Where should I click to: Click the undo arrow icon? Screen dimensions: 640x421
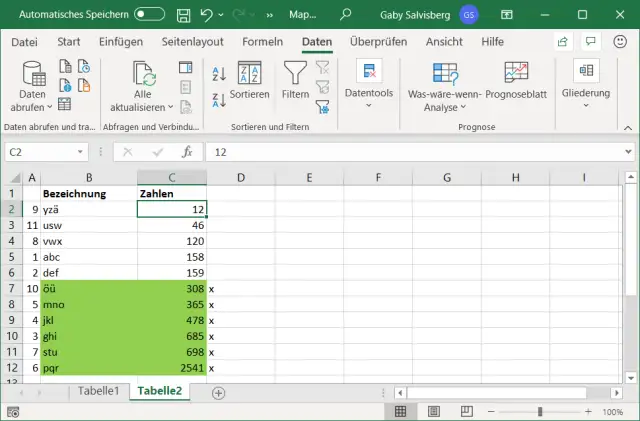tap(206, 14)
